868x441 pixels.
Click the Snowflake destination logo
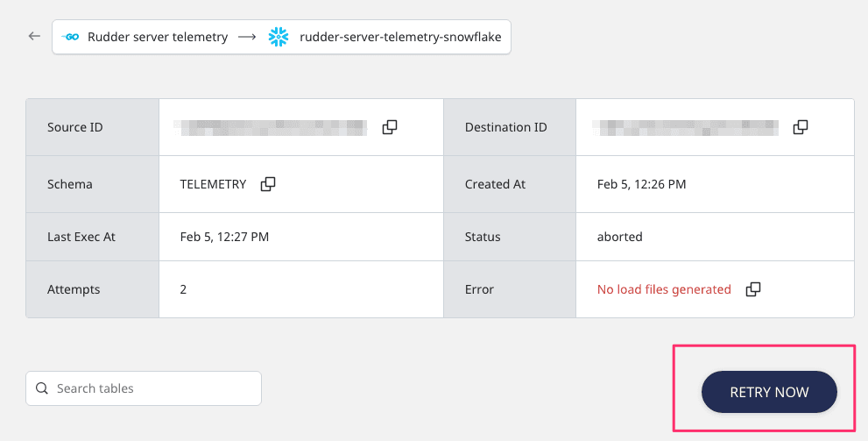(279, 37)
